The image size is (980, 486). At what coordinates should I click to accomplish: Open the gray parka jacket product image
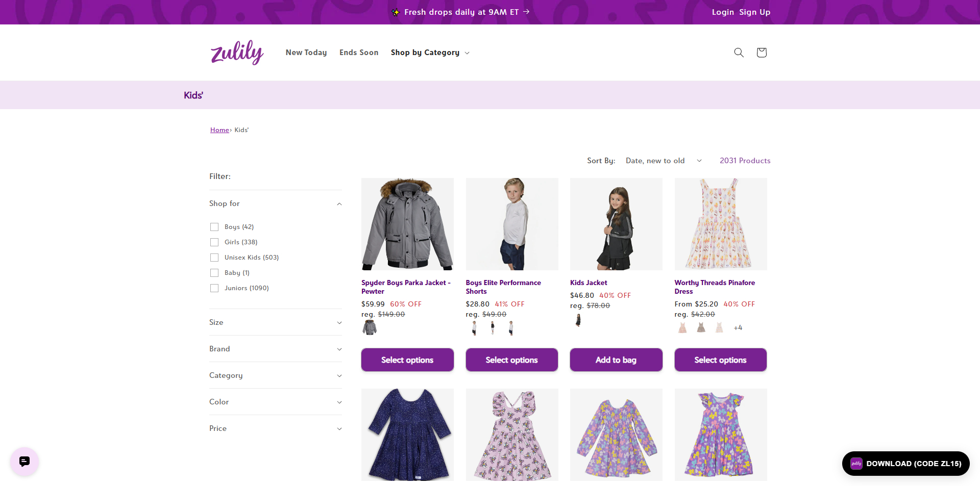point(407,224)
